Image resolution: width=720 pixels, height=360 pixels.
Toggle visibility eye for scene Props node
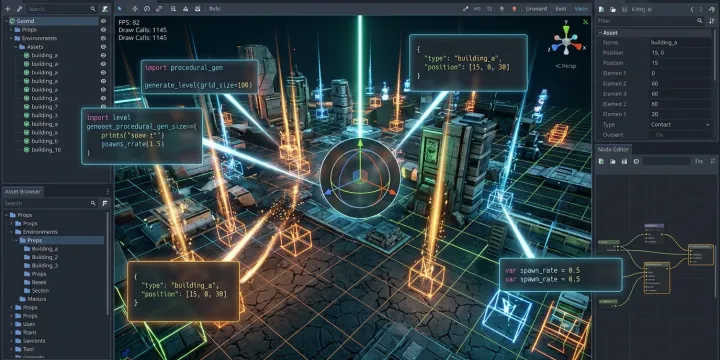[x=103, y=30]
